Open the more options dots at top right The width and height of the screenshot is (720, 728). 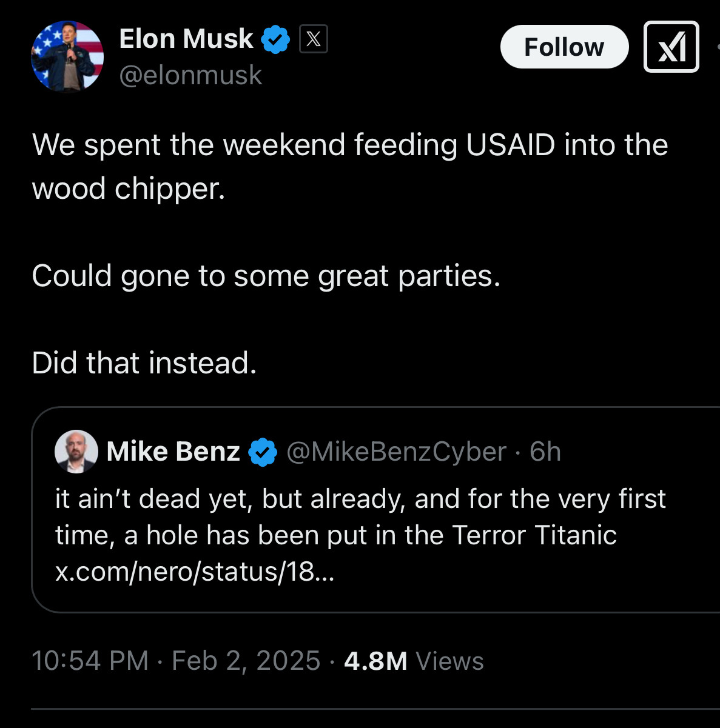pyautogui.click(x=718, y=47)
